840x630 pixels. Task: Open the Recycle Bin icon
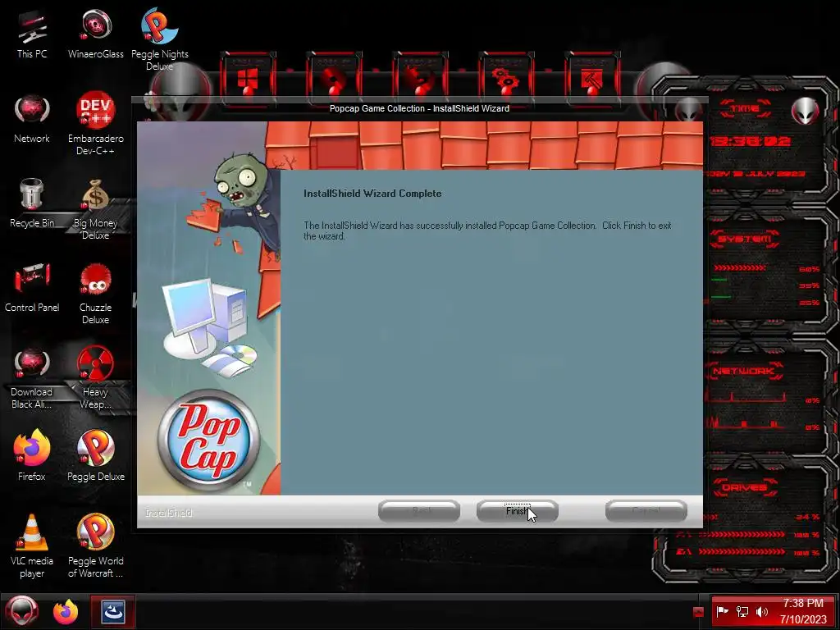click(32, 204)
